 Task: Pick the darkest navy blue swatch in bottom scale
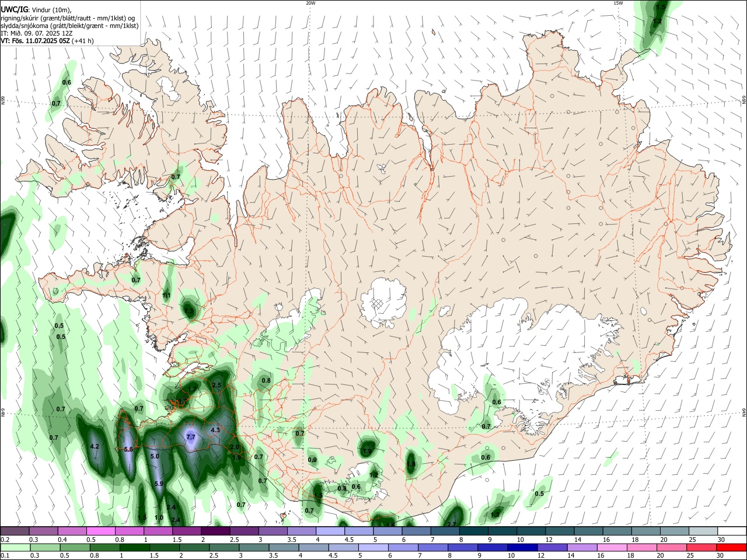click(522, 547)
